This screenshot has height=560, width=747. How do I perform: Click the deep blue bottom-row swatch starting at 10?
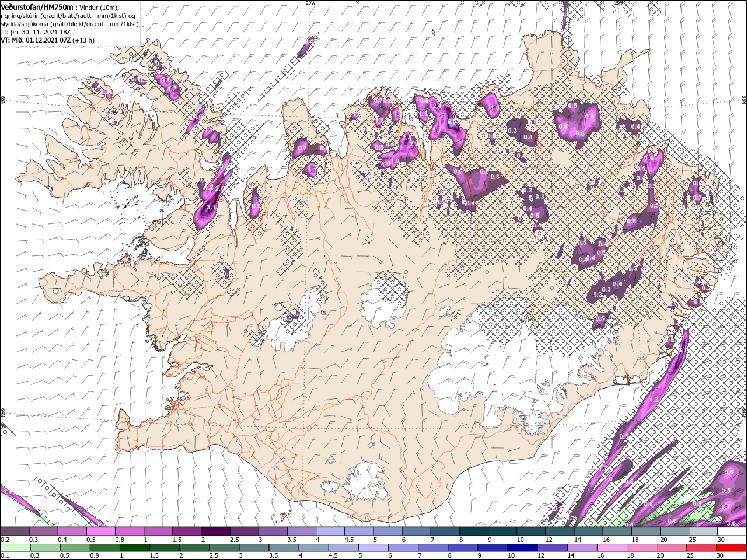click(522, 548)
